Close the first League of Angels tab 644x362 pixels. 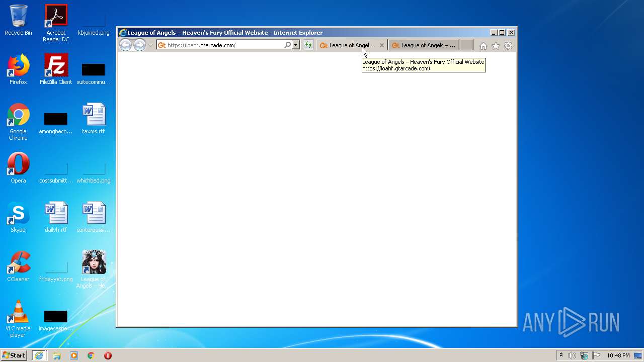click(x=381, y=45)
